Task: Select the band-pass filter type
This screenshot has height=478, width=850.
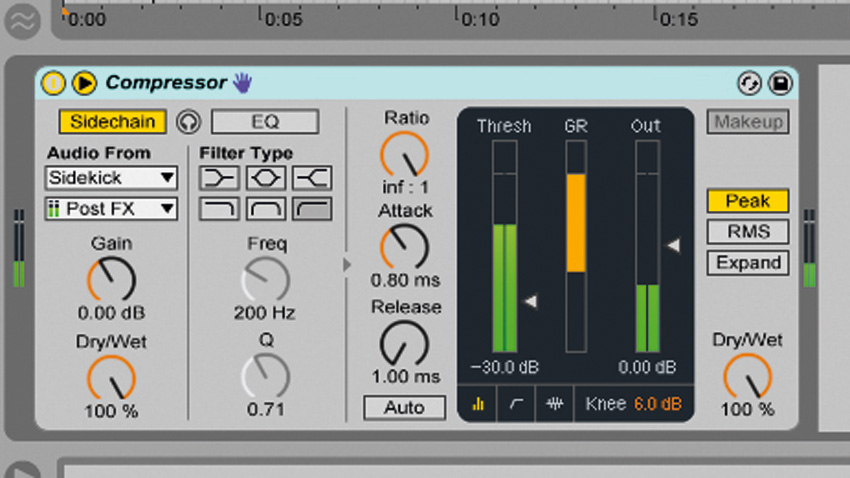Action: pos(266,209)
